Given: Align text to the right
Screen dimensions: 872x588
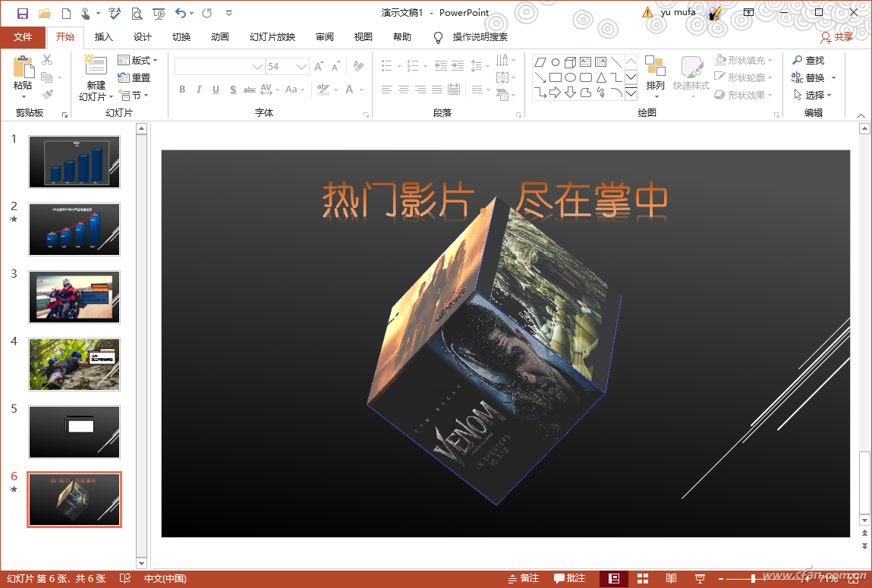Looking at the screenshot, I should [x=420, y=89].
